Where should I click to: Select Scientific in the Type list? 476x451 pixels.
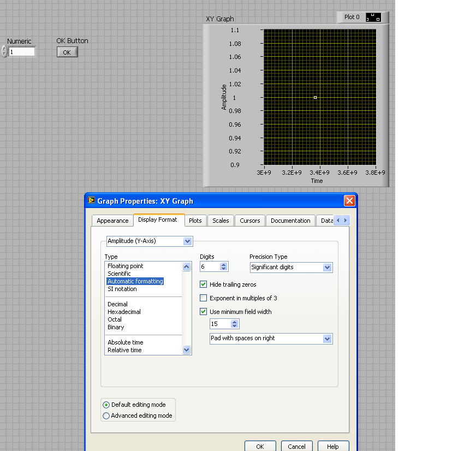[118, 274]
